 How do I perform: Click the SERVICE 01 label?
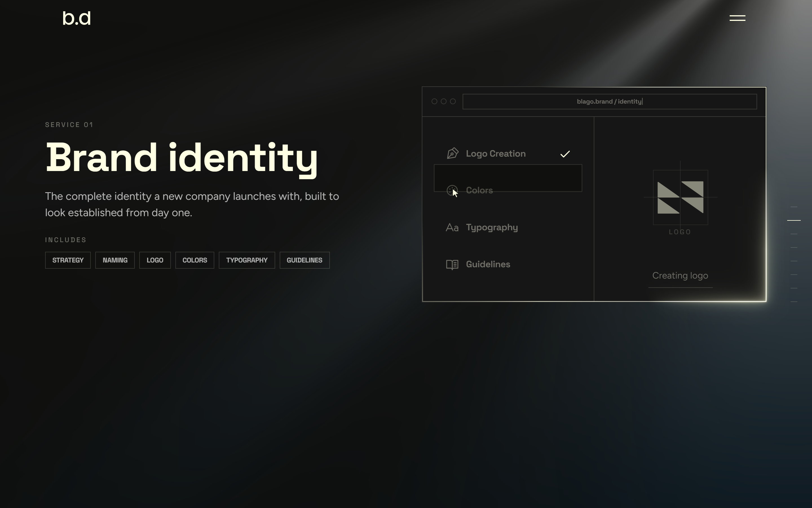pos(69,125)
